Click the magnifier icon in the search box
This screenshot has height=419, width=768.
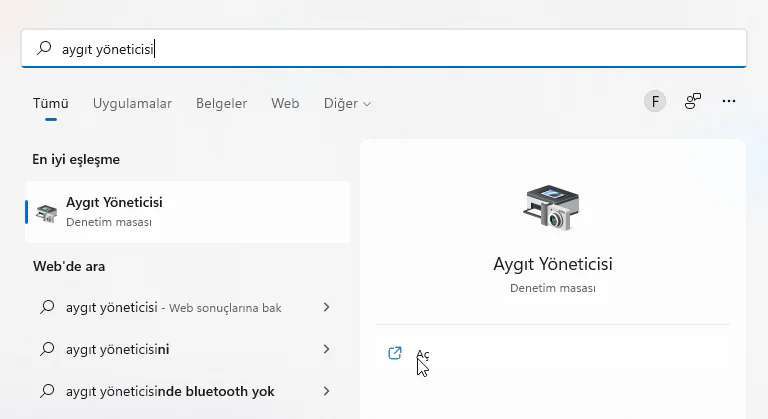44,48
